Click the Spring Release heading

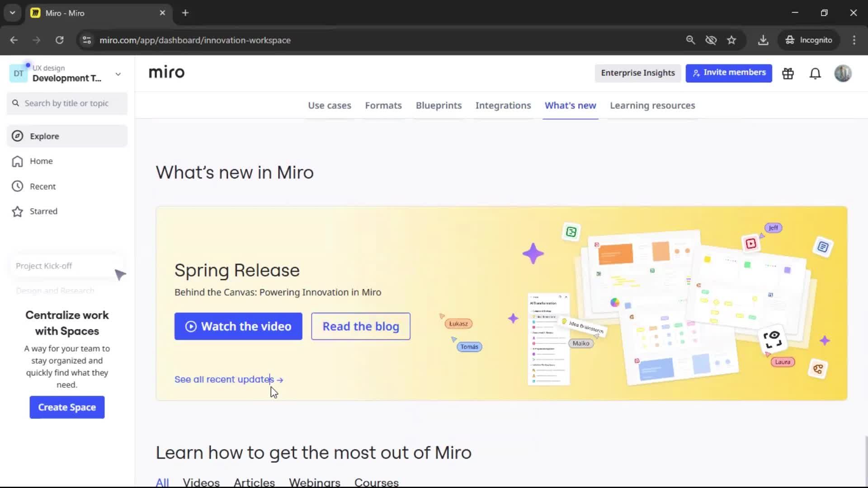(x=237, y=270)
